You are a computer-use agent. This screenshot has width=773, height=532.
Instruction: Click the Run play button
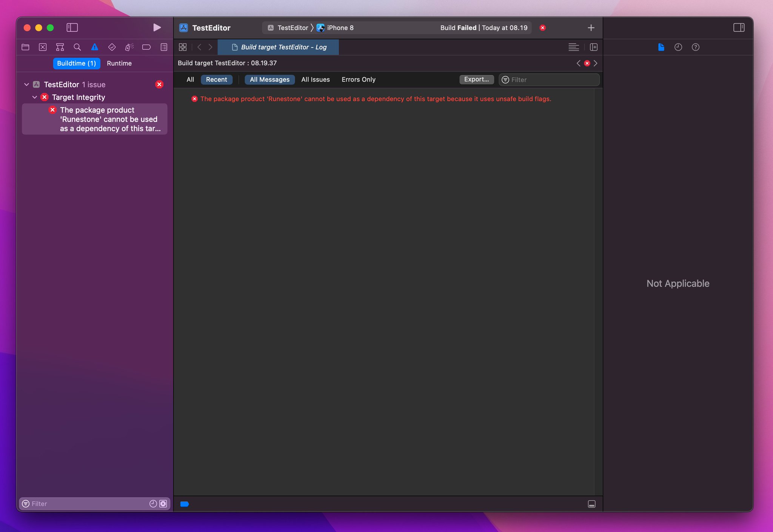pyautogui.click(x=157, y=28)
